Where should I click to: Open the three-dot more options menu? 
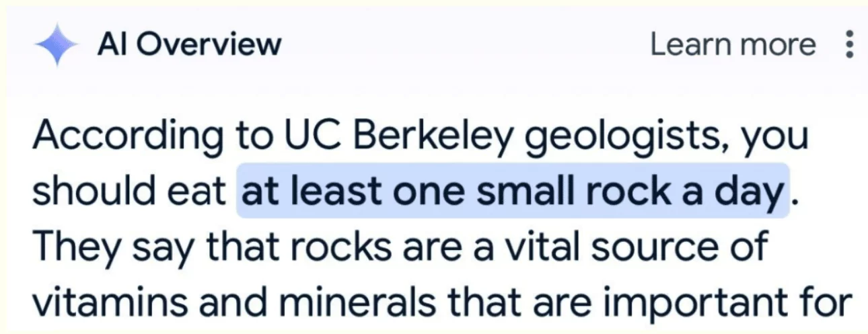click(848, 45)
